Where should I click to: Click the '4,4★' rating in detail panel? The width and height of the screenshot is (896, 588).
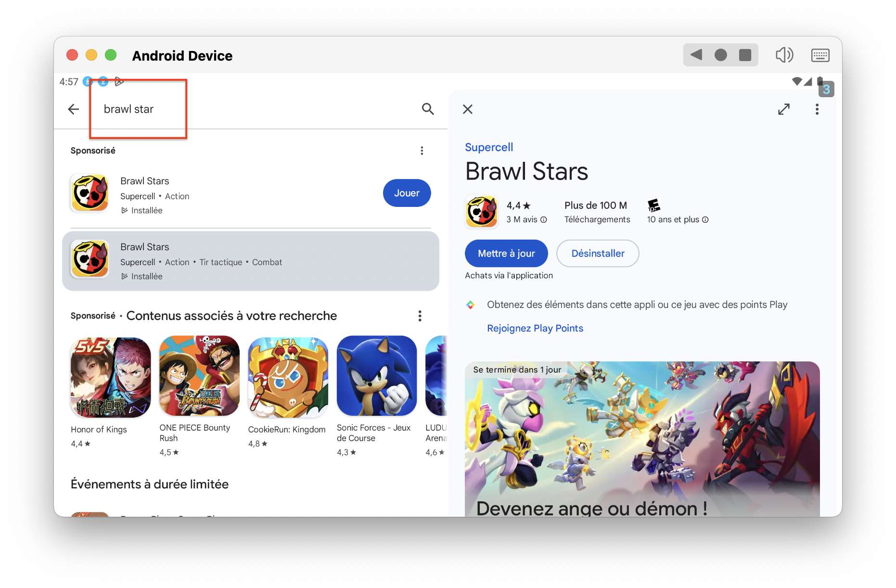coord(519,205)
